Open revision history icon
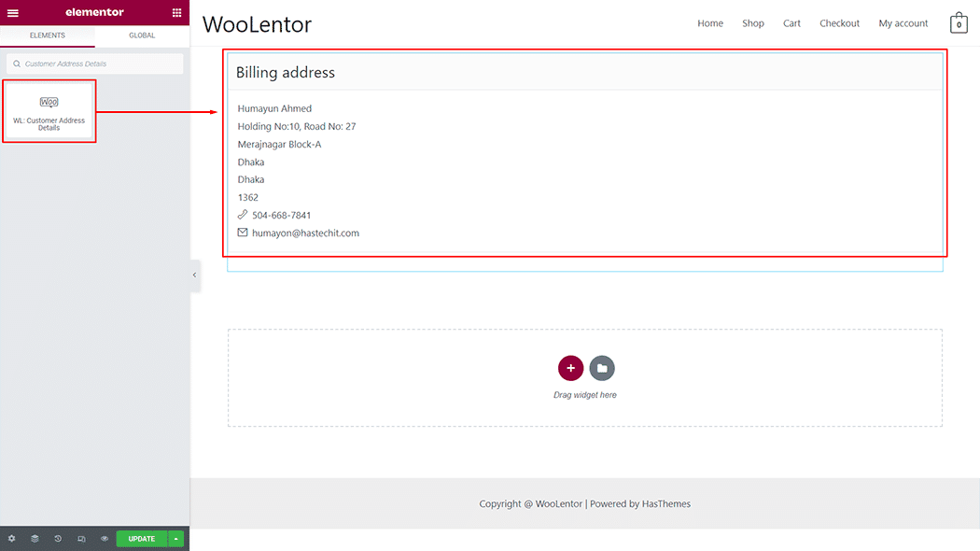 click(58, 539)
